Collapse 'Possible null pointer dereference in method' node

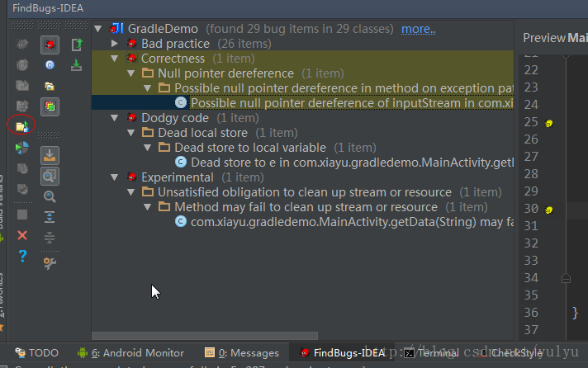(147, 88)
